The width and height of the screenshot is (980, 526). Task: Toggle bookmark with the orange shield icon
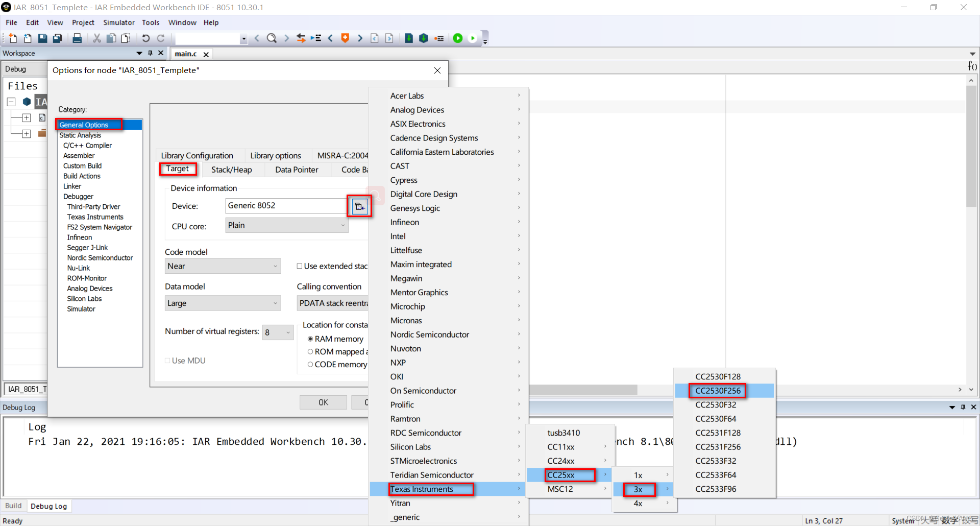[x=345, y=38]
